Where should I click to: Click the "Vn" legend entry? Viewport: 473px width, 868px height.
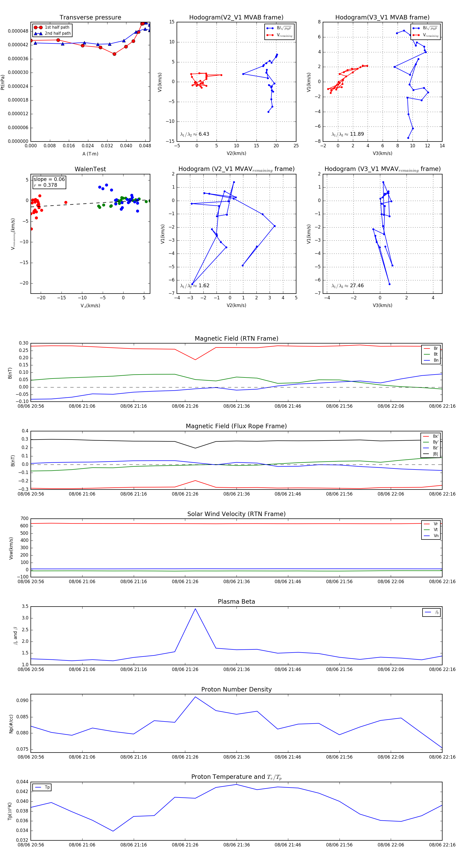pyautogui.click(x=431, y=536)
